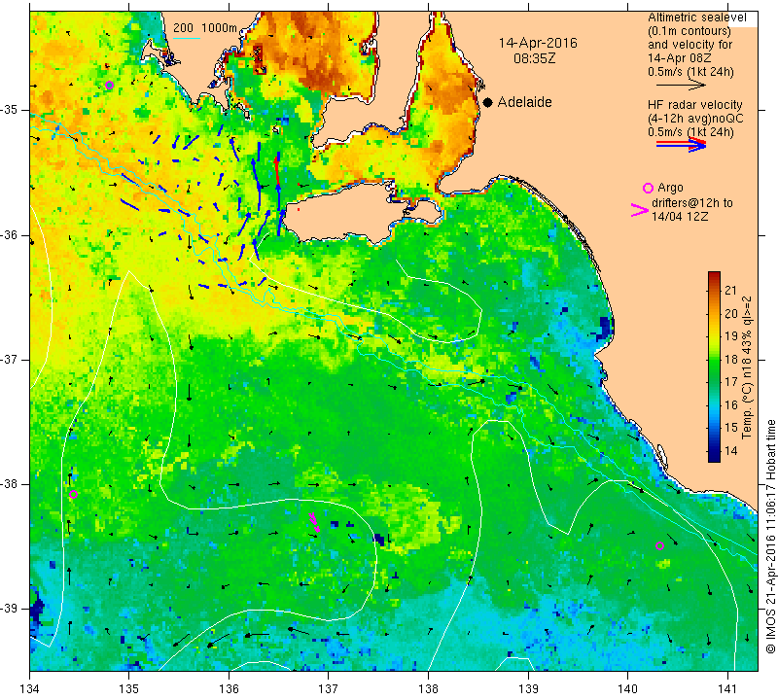Click the latitude axis label -36
The width and height of the screenshot is (778, 700).
[9, 234]
